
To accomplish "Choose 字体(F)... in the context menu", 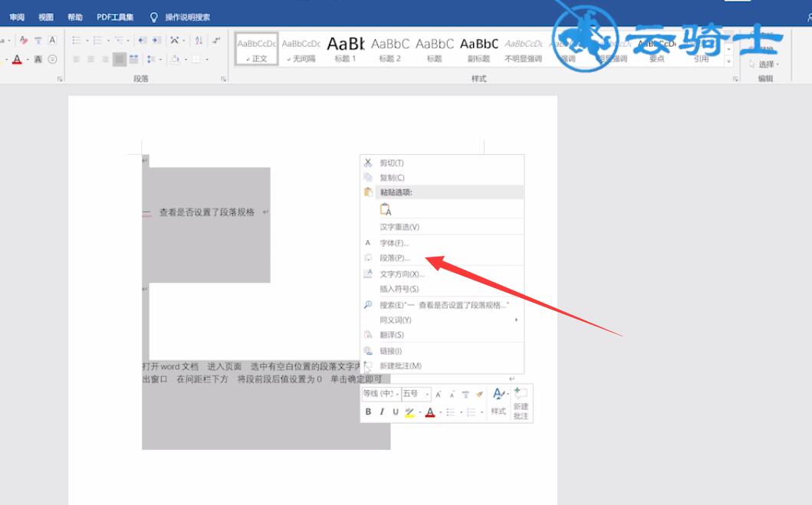I will click(394, 243).
